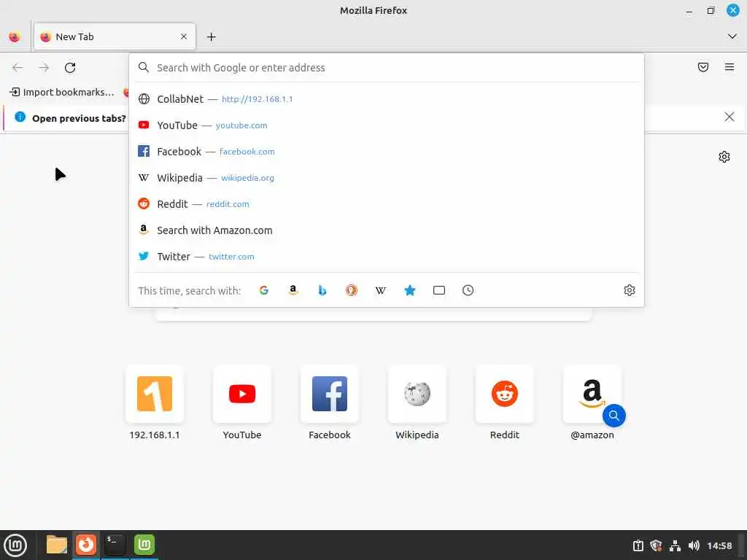Open the Linux Mint start menu
This screenshot has height=560, width=747.
[x=16, y=545]
